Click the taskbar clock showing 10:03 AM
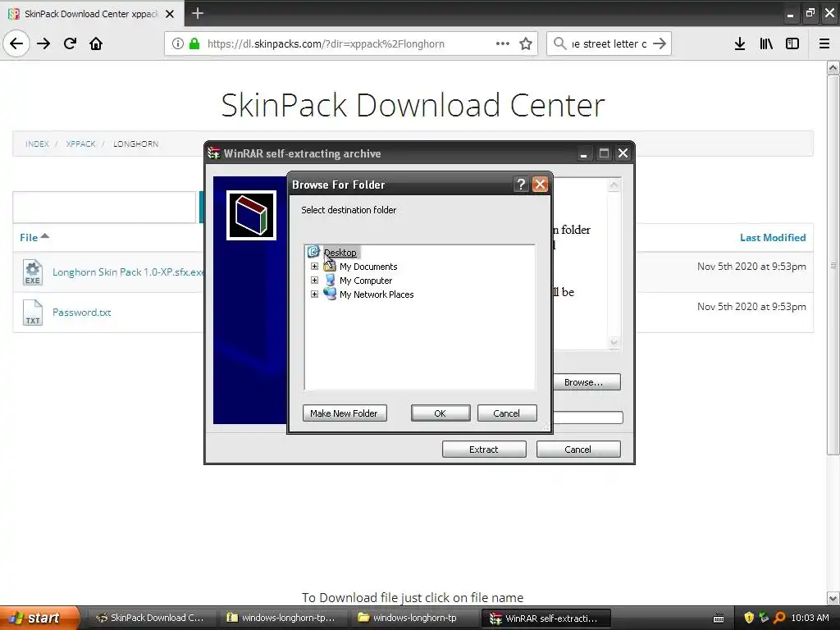Viewport: 840px width, 630px height. 810,618
